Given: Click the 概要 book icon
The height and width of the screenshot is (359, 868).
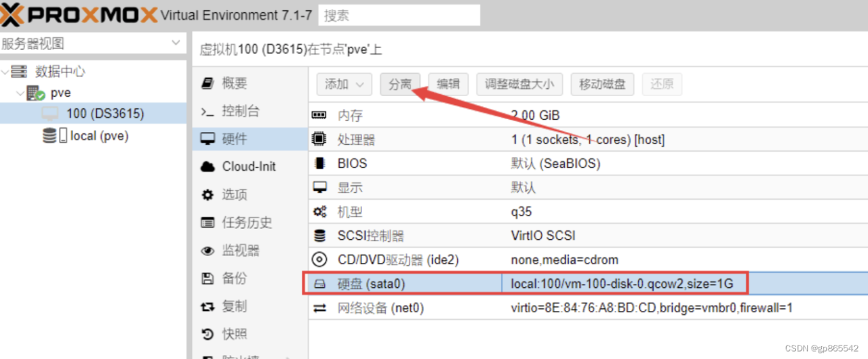Looking at the screenshot, I should [x=208, y=83].
